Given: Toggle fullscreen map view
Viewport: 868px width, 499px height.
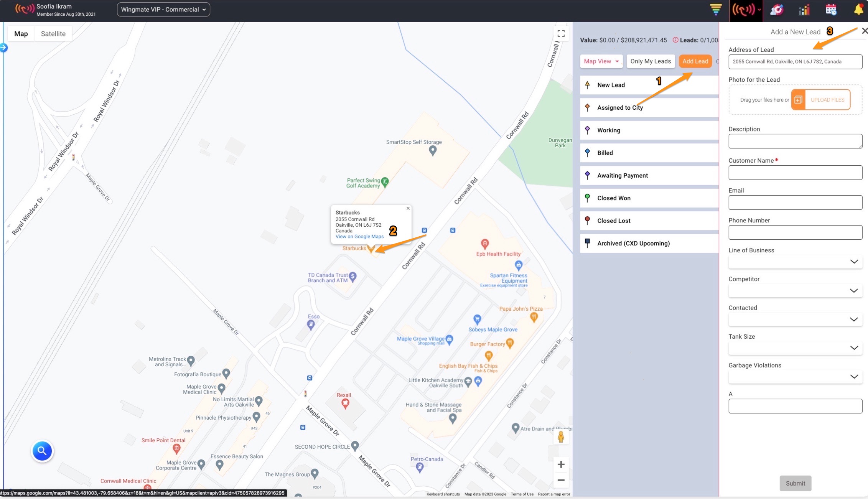Looking at the screenshot, I should click(561, 34).
